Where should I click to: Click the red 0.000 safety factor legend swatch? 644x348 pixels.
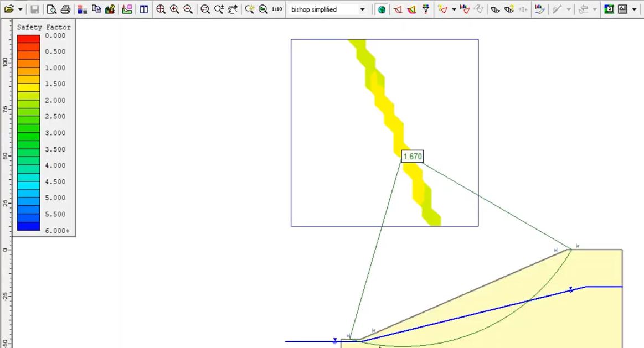point(28,39)
